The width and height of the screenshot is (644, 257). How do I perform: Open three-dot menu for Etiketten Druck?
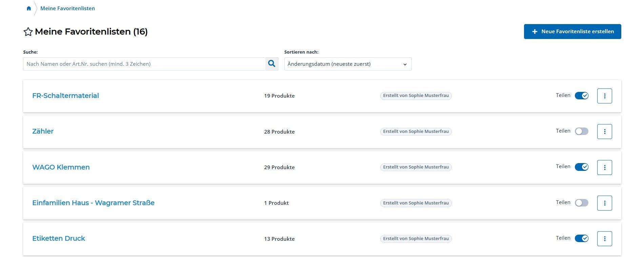[x=604, y=239]
